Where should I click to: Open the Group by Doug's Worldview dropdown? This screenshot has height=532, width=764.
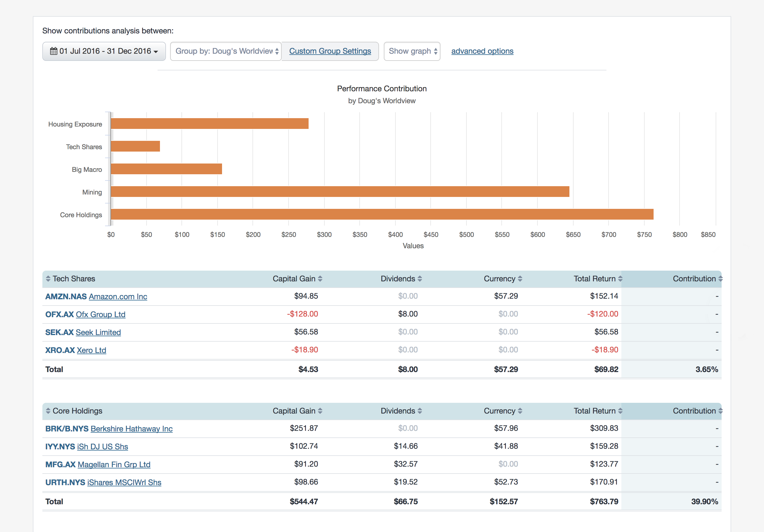(226, 51)
